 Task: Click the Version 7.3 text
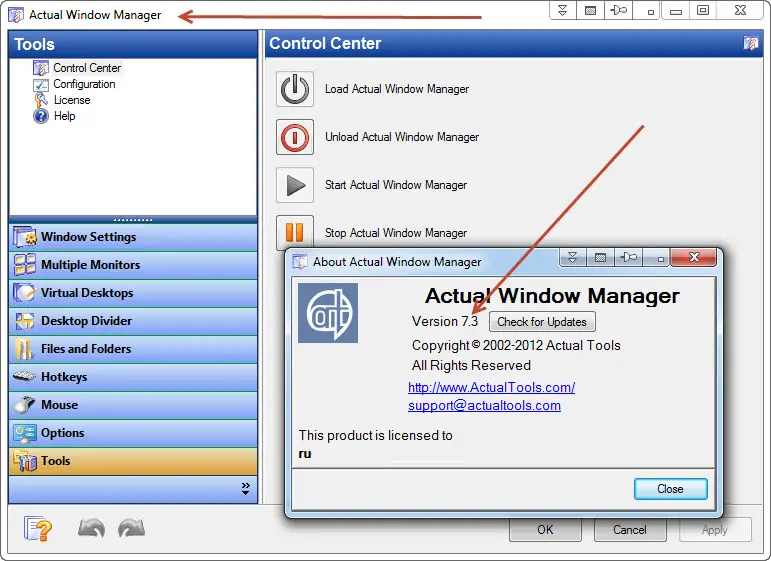(x=445, y=322)
